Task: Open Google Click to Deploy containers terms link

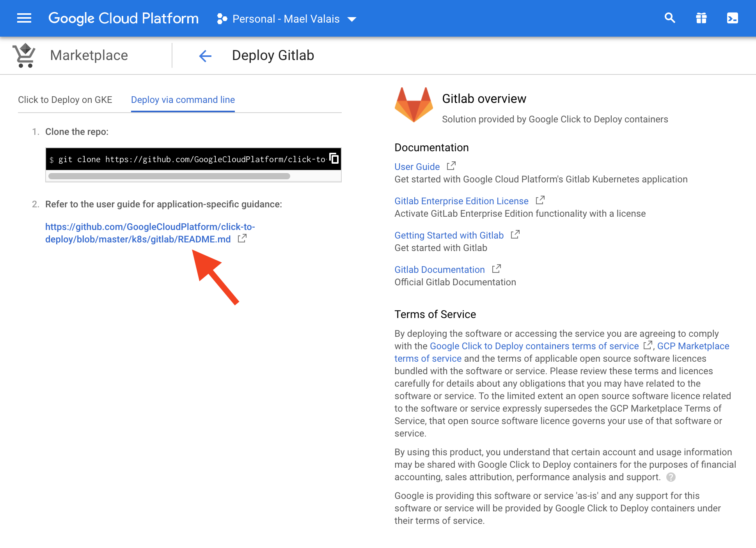Action: tap(534, 346)
